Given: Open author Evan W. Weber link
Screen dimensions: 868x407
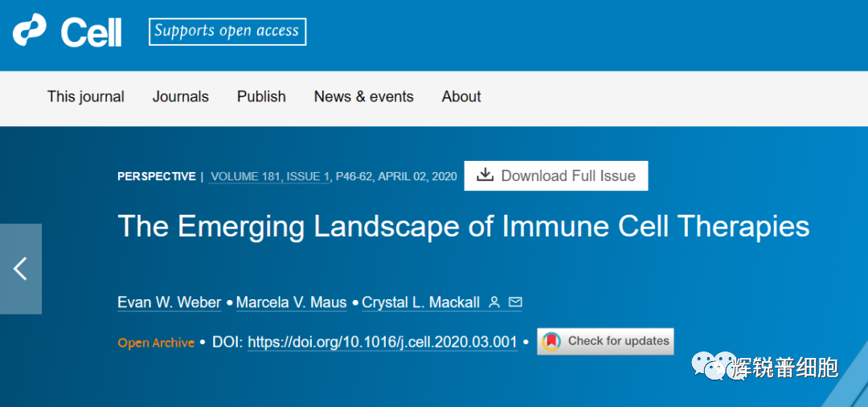Looking at the screenshot, I should tap(170, 303).
